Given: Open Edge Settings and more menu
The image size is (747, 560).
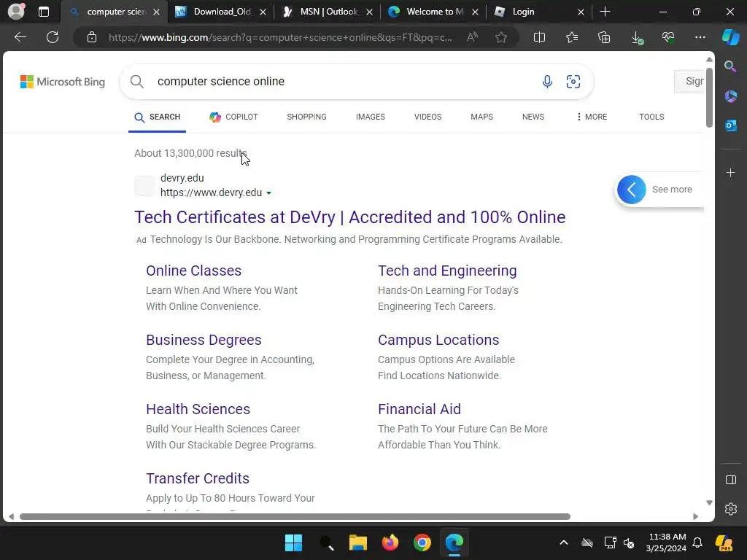Looking at the screenshot, I should tap(700, 37).
